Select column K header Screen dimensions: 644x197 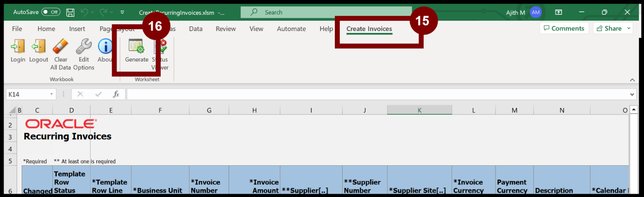tap(419, 110)
